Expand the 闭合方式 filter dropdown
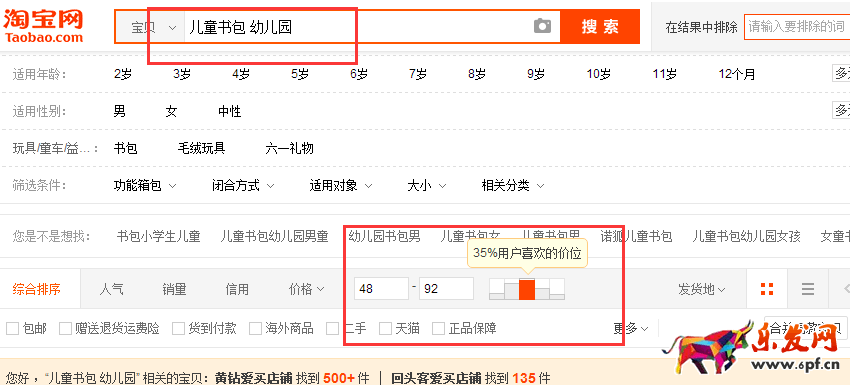The image size is (850, 385). tap(243, 186)
